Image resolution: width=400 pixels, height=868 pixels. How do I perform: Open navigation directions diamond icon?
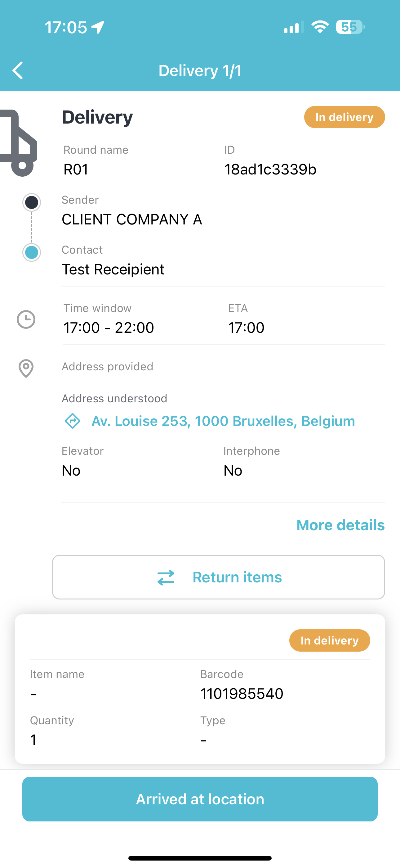[72, 421]
